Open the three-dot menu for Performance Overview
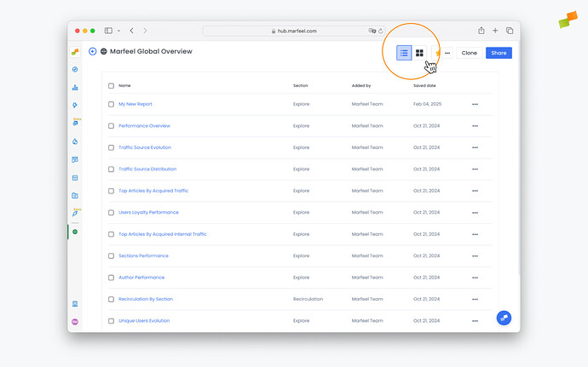The image size is (588, 367). click(x=475, y=126)
